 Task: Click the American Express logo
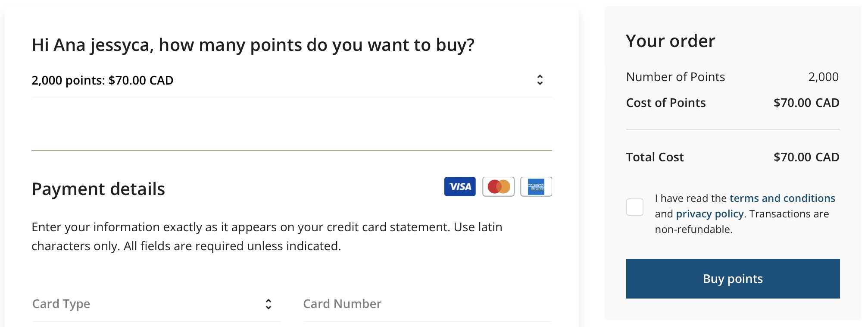536,186
